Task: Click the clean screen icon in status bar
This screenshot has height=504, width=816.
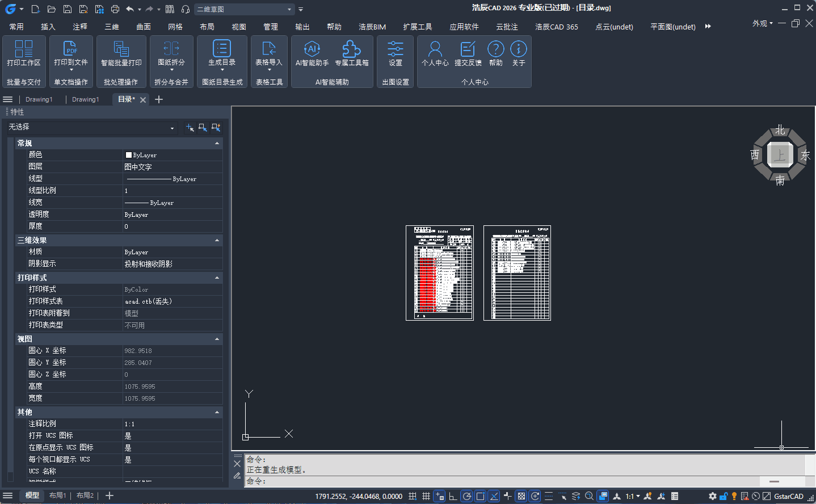Action: click(767, 496)
